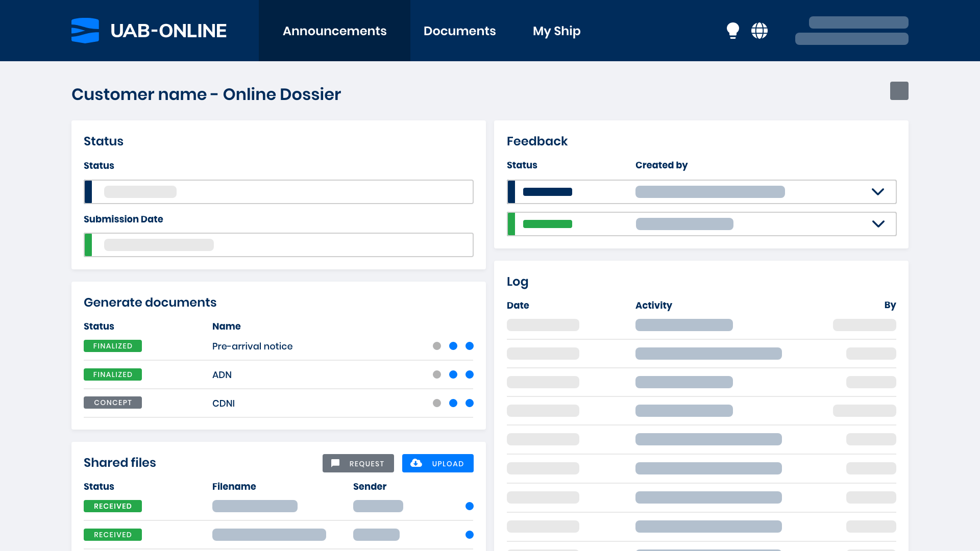Screen dimensions: 980x551
Task: Select the Documents menu tab
Action: tap(460, 30)
